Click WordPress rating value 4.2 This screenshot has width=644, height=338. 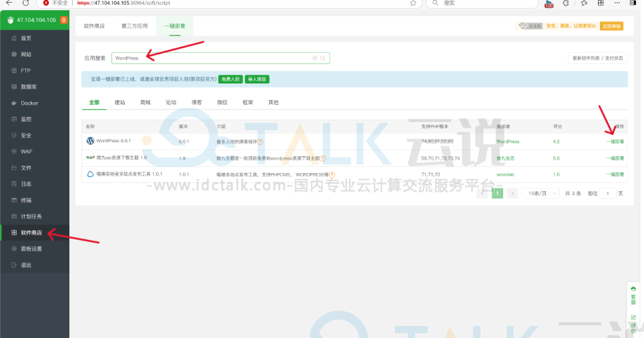pyautogui.click(x=556, y=142)
